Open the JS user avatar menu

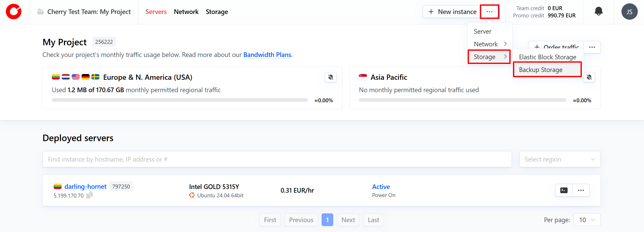click(x=629, y=12)
